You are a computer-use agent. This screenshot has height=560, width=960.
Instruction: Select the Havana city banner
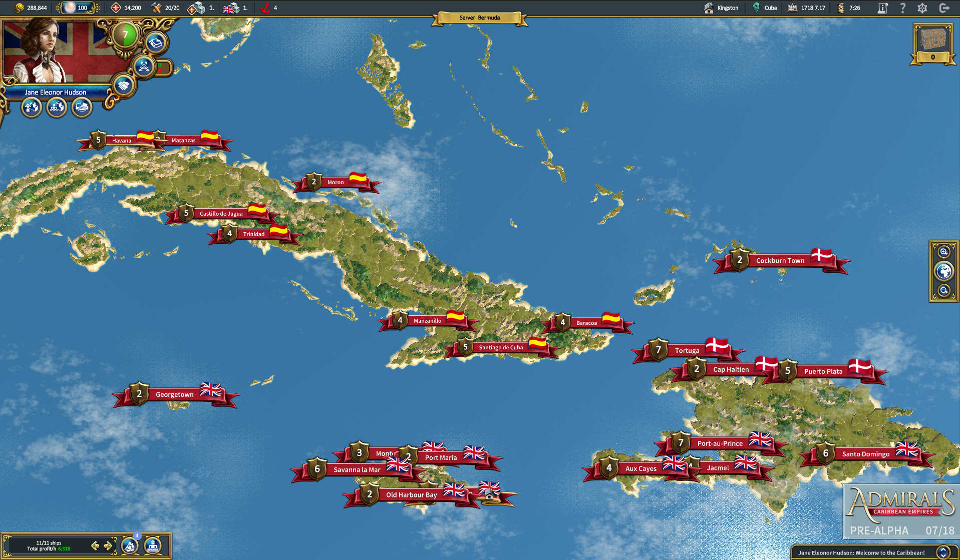click(x=122, y=140)
